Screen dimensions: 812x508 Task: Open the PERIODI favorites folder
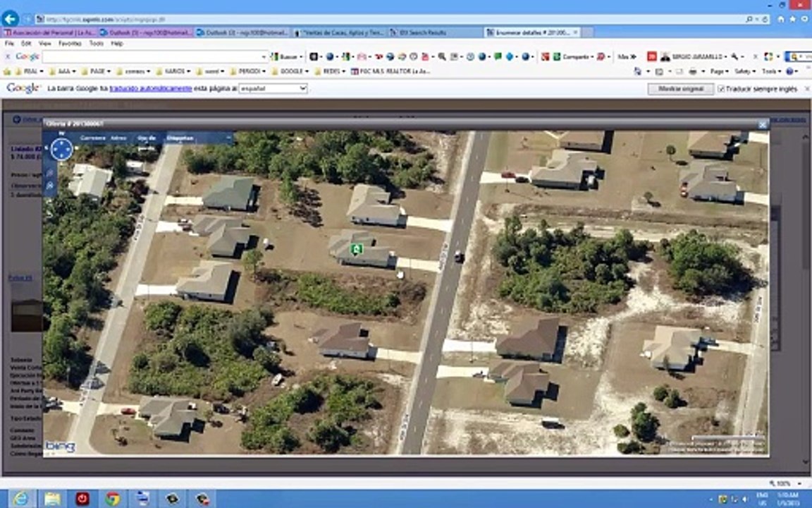[x=247, y=71]
